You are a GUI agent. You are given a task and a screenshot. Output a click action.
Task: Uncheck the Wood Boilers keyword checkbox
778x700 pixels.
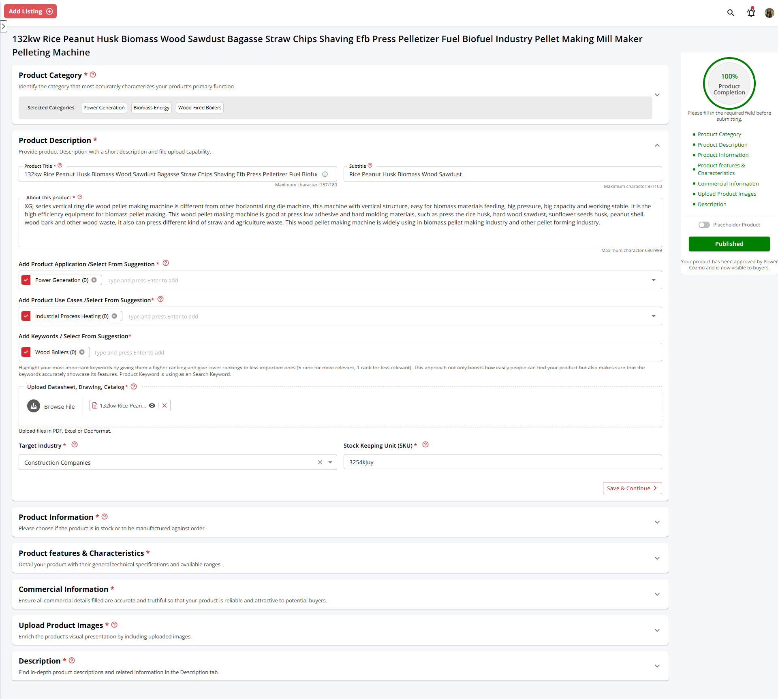[x=26, y=352]
